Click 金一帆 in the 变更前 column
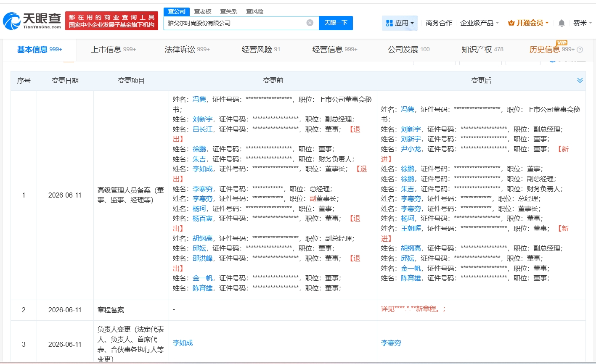This screenshot has height=364, width=596. pos(203,278)
